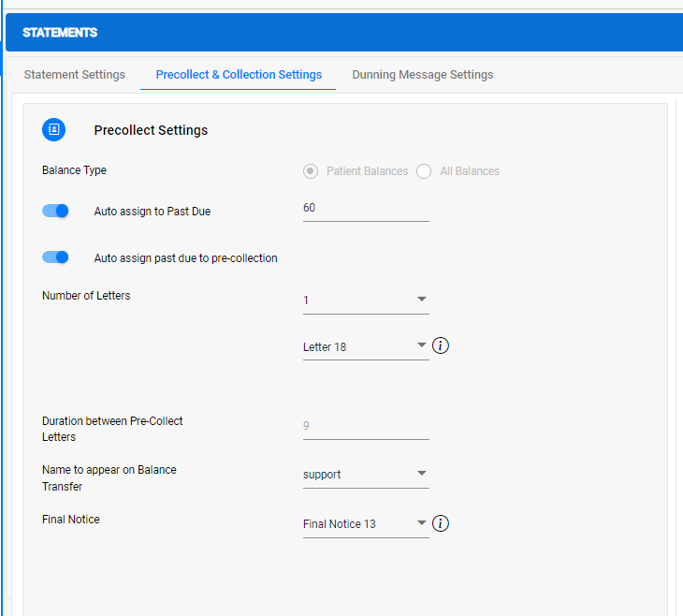Open info icon beside Letter 18
Image resolution: width=683 pixels, height=616 pixels.
tap(441, 345)
